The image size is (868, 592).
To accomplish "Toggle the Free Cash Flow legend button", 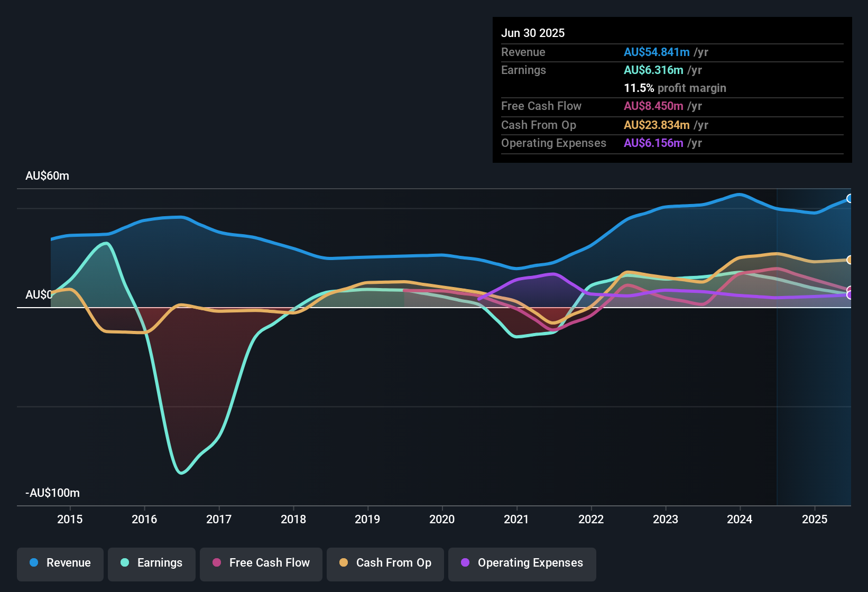I will click(261, 564).
